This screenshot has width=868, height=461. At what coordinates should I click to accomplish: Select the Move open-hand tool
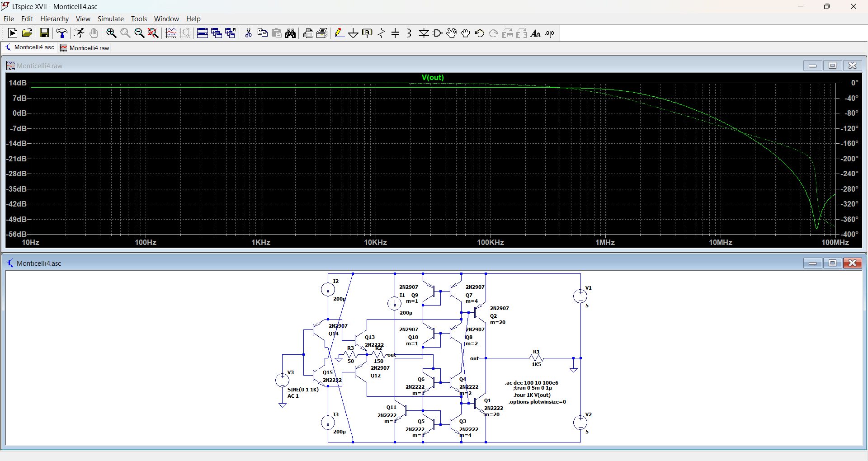click(x=452, y=33)
